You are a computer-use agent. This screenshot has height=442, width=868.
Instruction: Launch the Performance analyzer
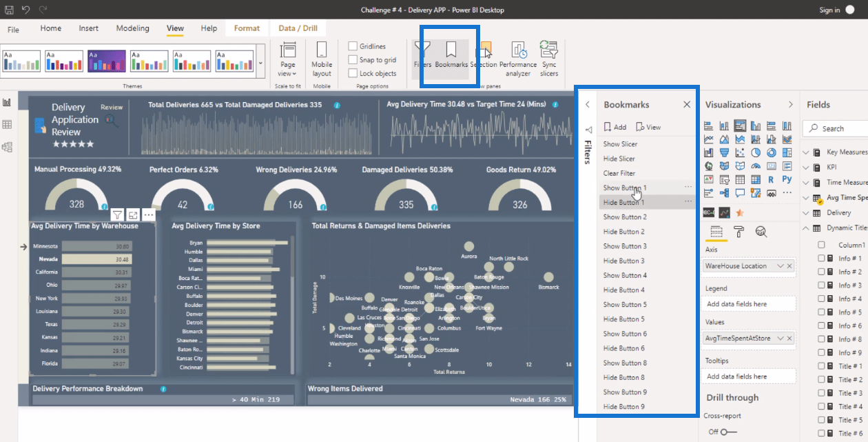coord(518,58)
